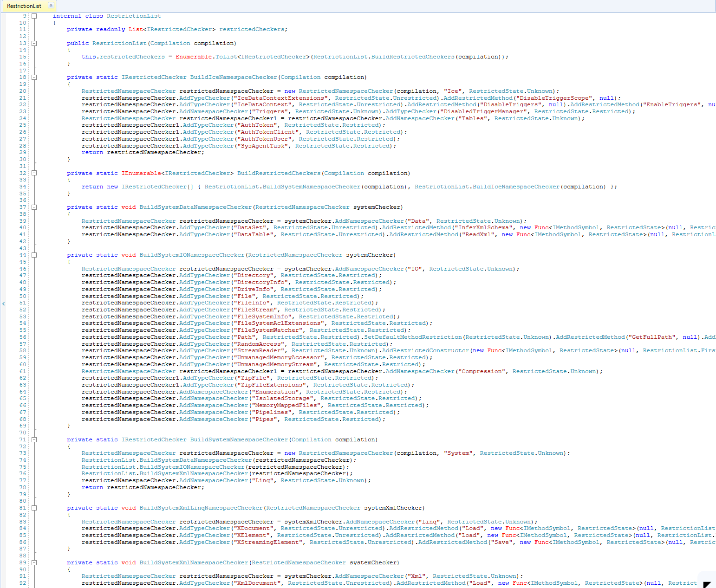This screenshot has height=588, width=716.
Task: Place the cursor on the "ZipFile" string on line 62
Action: pos(254,378)
